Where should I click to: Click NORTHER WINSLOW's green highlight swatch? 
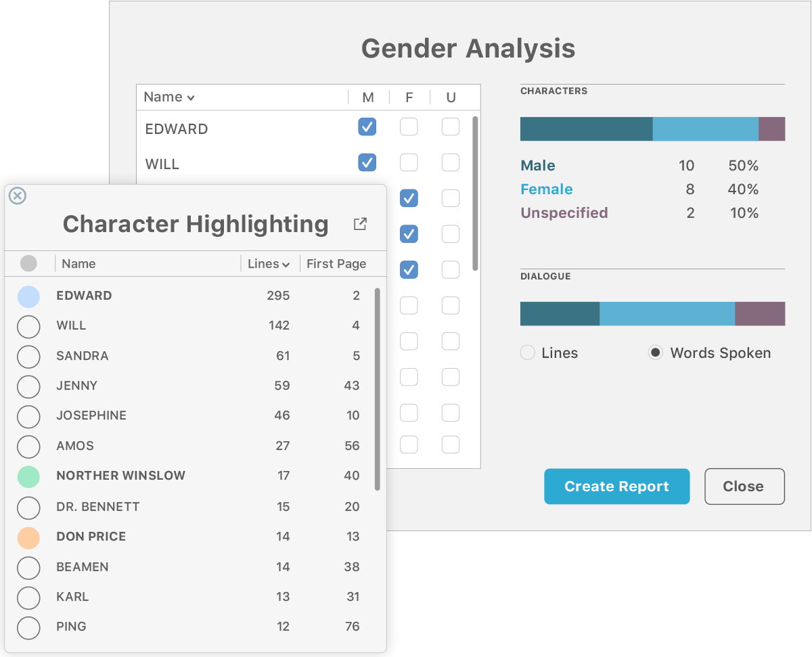(28, 476)
